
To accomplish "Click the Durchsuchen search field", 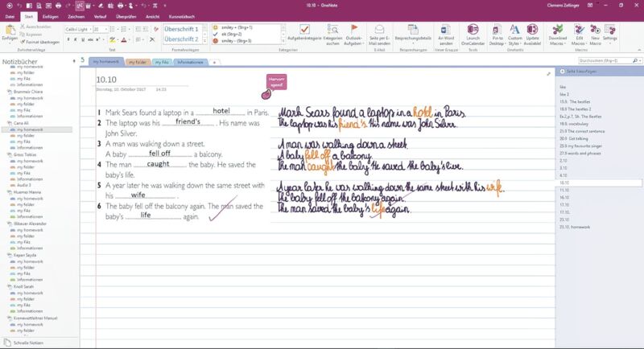I will tap(604, 60).
